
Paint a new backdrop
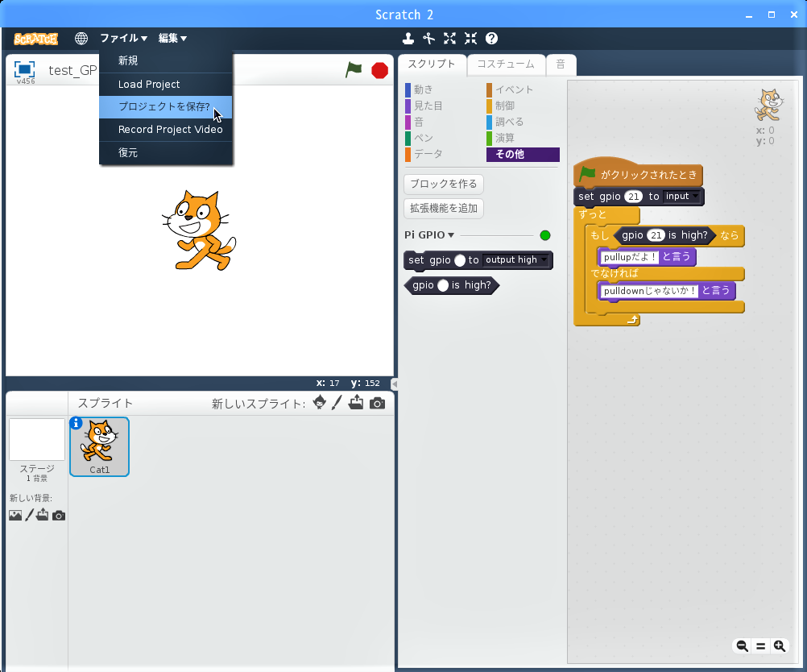(29, 515)
